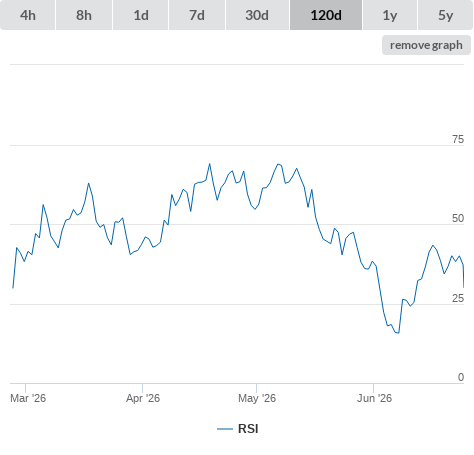This screenshot has width=474, height=455.
Task: Click the RSI line's lowest June dip
Action: click(398, 333)
